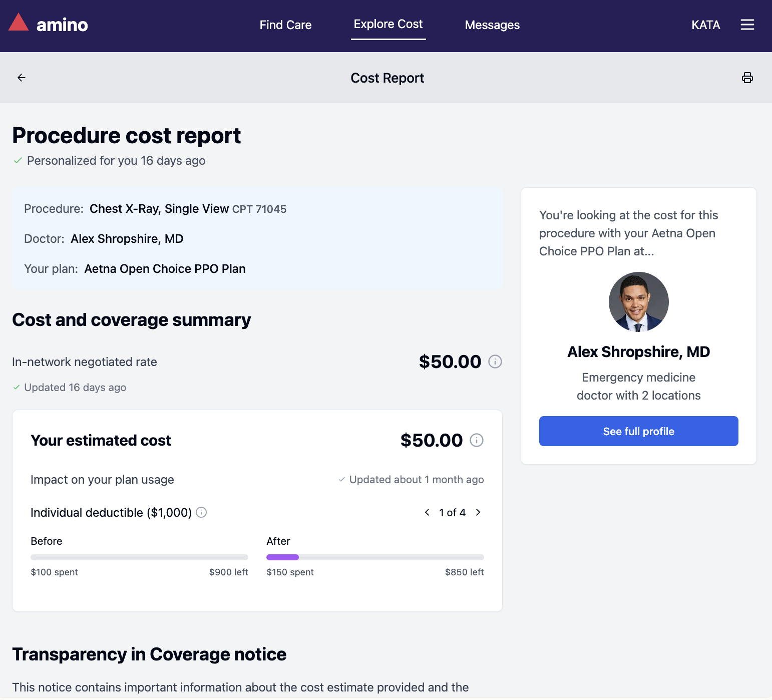The width and height of the screenshot is (772, 700).
Task: Click 'Chest X-Ray, Single View' procedure name
Action: (159, 209)
